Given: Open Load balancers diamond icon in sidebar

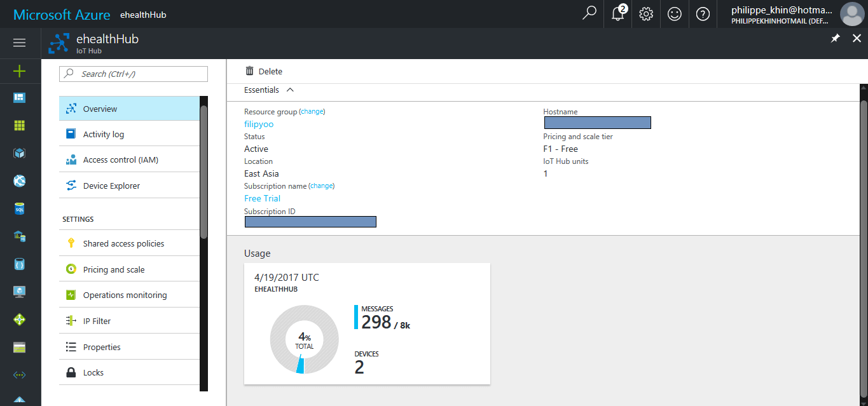Looking at the screenshot, I should click(19, 320).
